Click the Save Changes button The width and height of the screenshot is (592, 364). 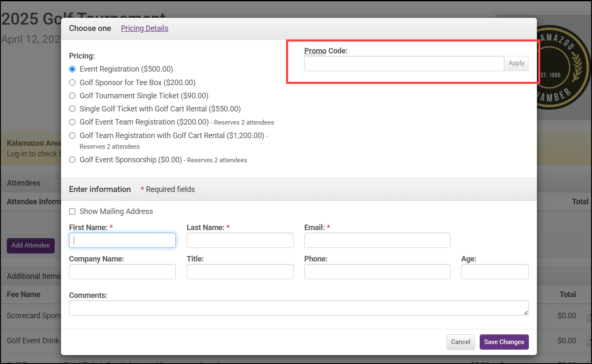[504, 342]
